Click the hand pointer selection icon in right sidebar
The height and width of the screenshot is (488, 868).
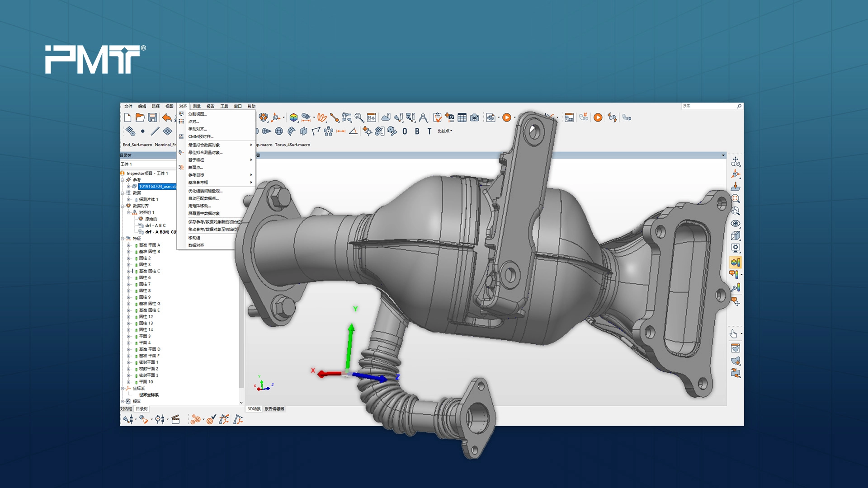point(734,334)
